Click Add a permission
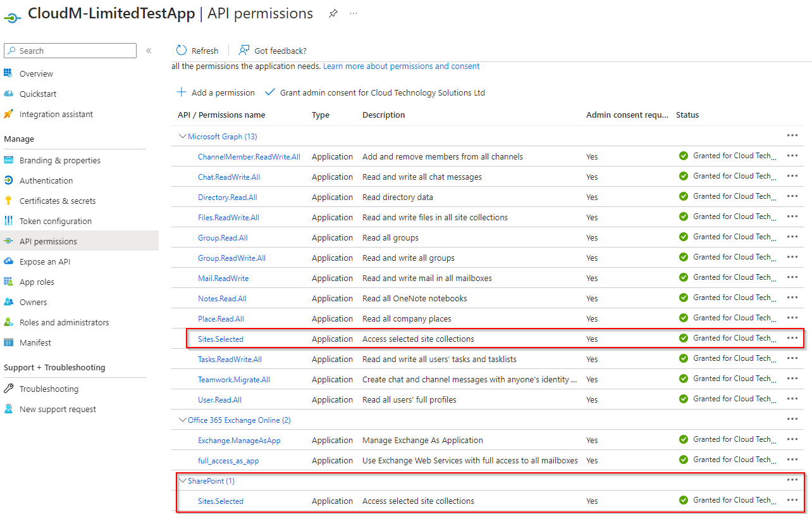 (216, 92)
